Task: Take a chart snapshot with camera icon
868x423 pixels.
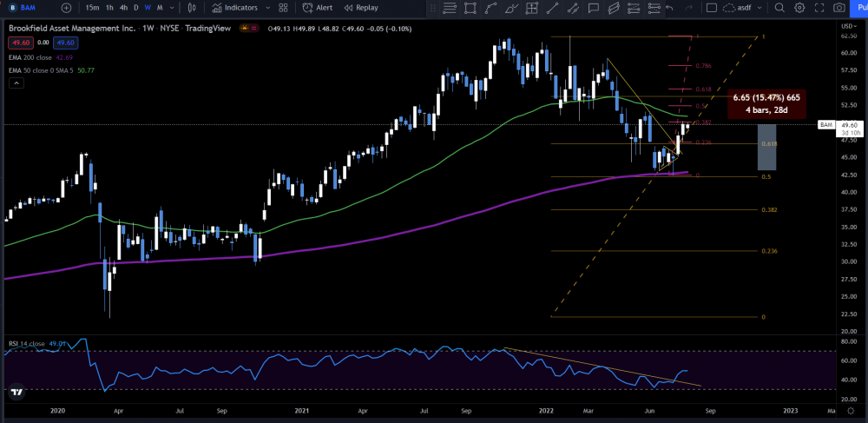Action: pos(838,7)
